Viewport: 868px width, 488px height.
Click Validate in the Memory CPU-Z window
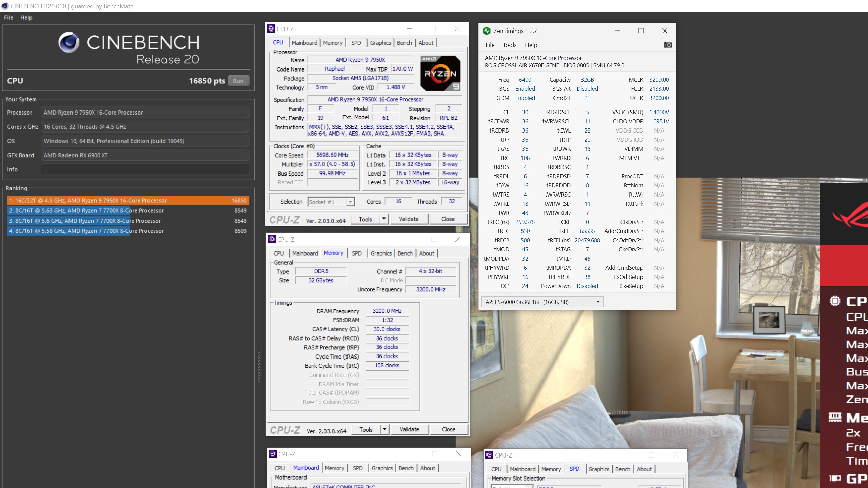[x=409, y=429]
